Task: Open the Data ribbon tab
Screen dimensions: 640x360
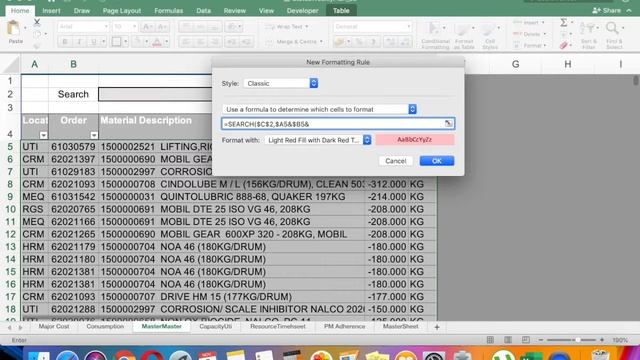Action: (x=203, y=11)
